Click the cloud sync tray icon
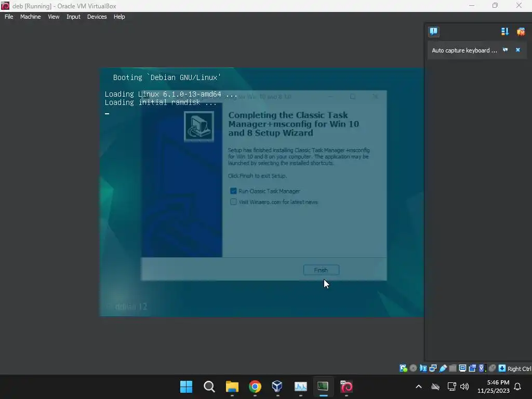 [x=435, y=387]
